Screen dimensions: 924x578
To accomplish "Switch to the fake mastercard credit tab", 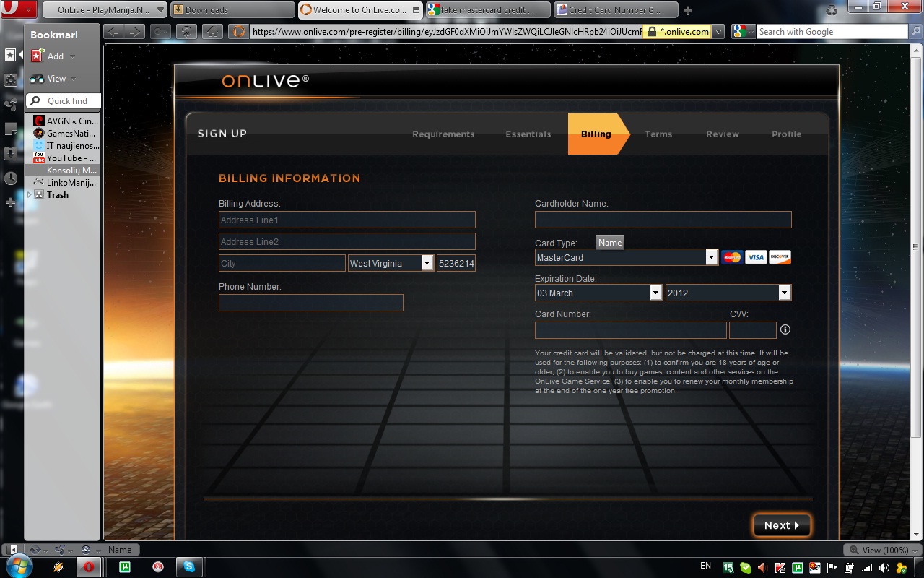I will 488,10.
